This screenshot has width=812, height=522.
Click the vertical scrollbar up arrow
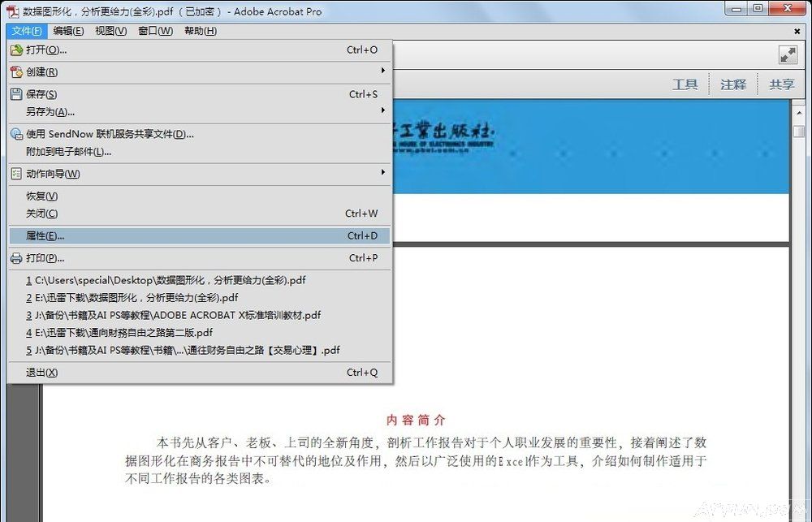799,112
